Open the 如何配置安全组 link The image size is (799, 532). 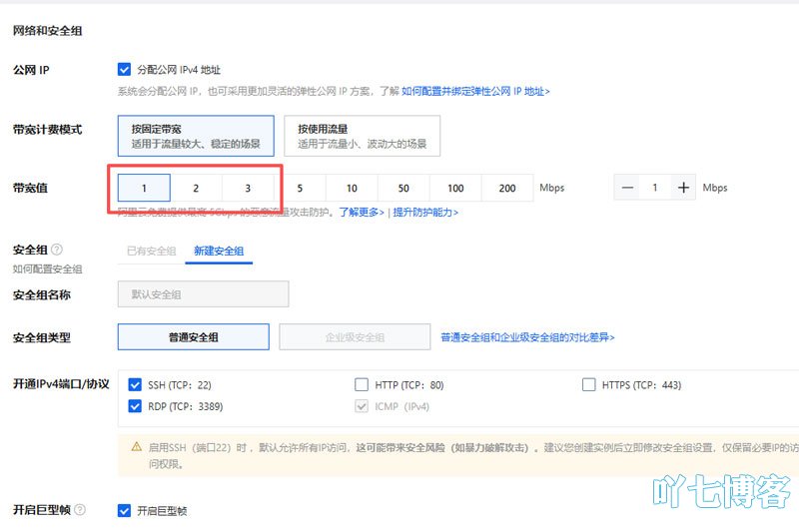click(47, 268)
